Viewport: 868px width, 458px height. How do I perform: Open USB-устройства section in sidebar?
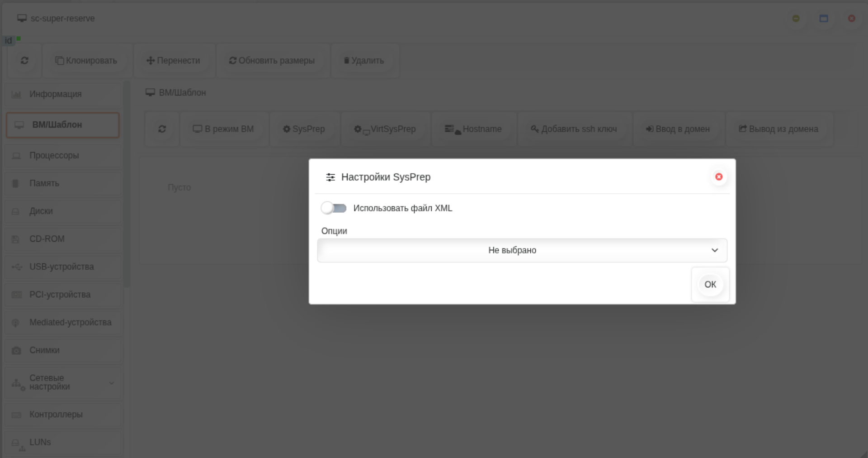63,267
